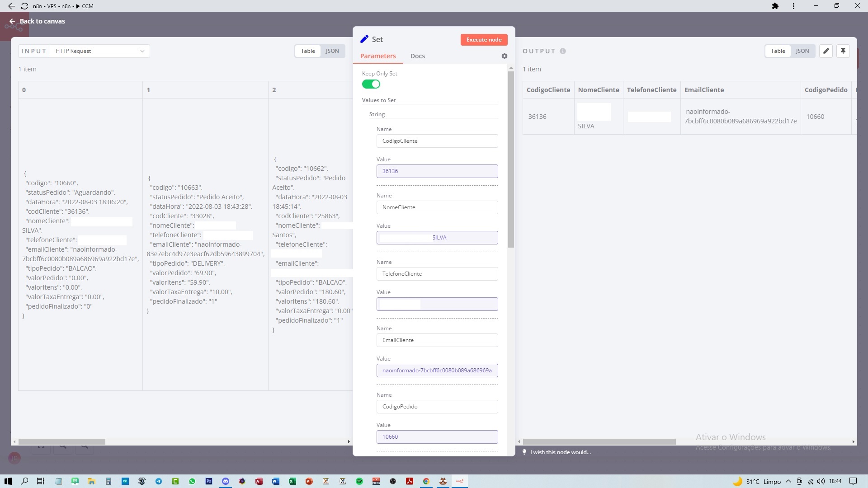868x488 pixels.
Task: Reload the page
Action: click(x=24, y=6)
